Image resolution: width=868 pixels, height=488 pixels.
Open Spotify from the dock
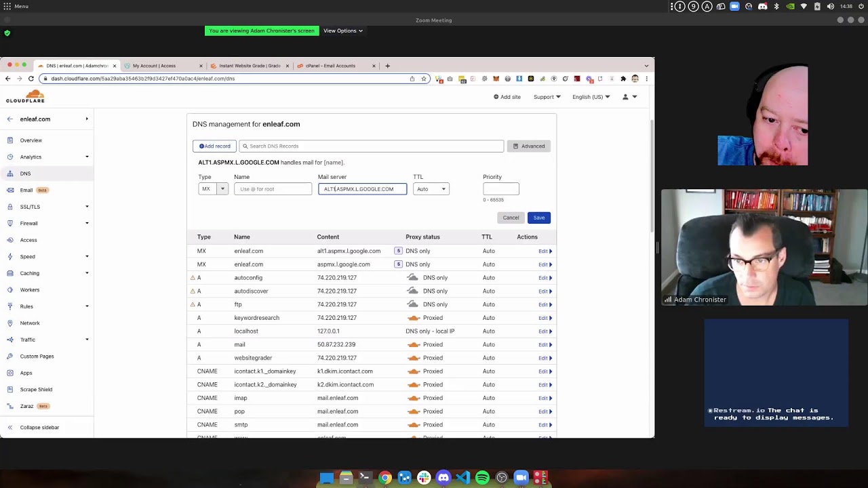pyautogui.click(x=482, y=478)
